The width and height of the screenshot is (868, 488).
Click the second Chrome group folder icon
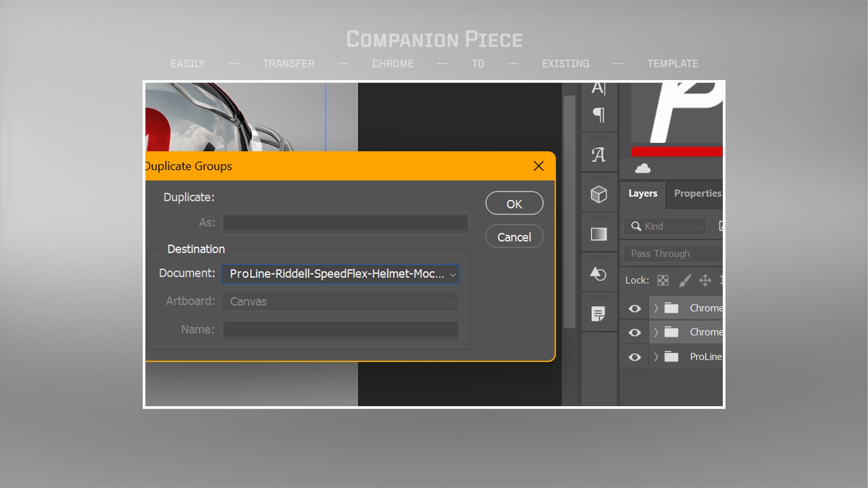(x=671, y=332)
